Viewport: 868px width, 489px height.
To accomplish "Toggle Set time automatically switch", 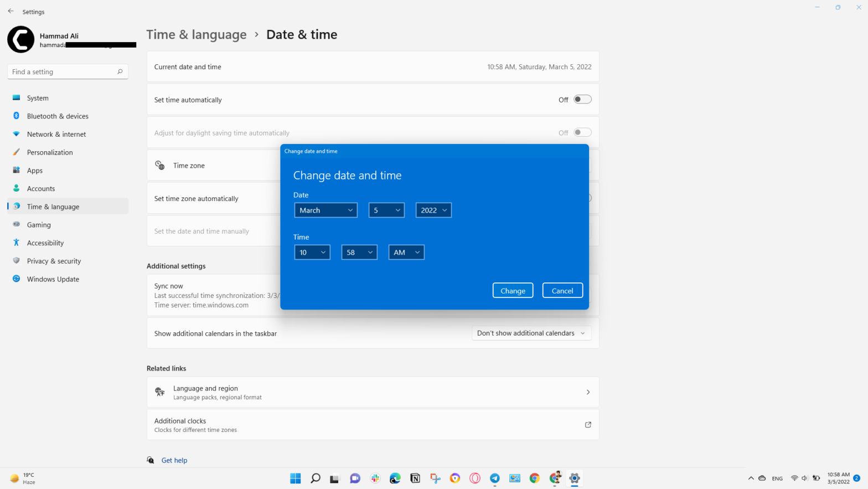I will click(x=582, y=100).
